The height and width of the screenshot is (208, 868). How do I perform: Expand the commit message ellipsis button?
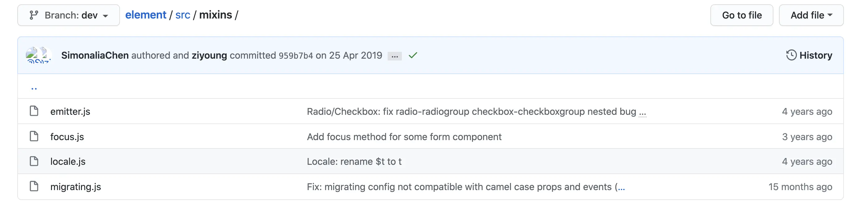pos(394,56)
